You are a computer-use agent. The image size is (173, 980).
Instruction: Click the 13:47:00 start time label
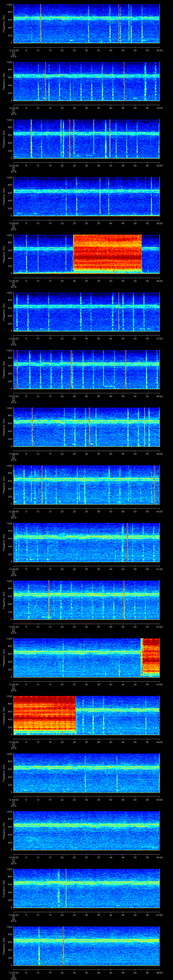click(13, 972)
